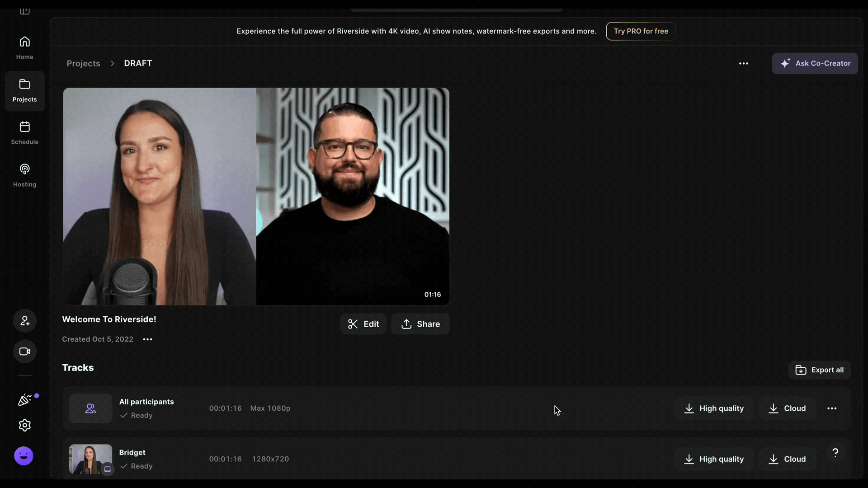
Task: Open the what's new party icon
Action: [x=24, y=400]
